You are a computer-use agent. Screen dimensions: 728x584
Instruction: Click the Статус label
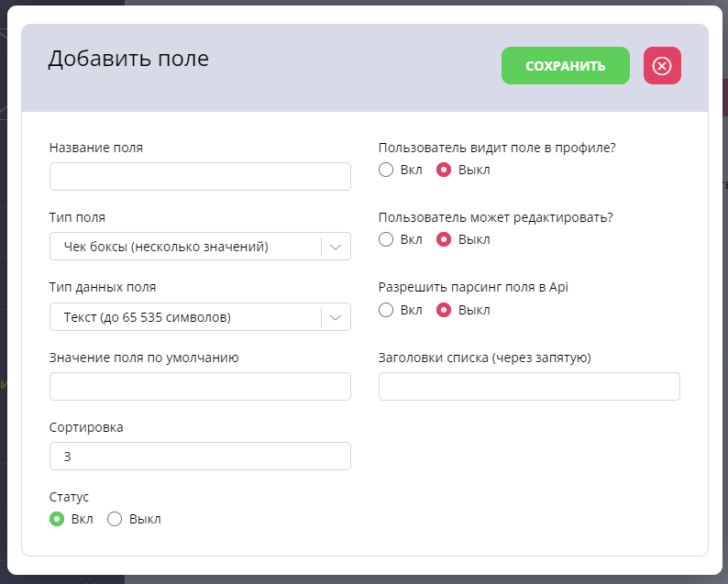[69, 497]
